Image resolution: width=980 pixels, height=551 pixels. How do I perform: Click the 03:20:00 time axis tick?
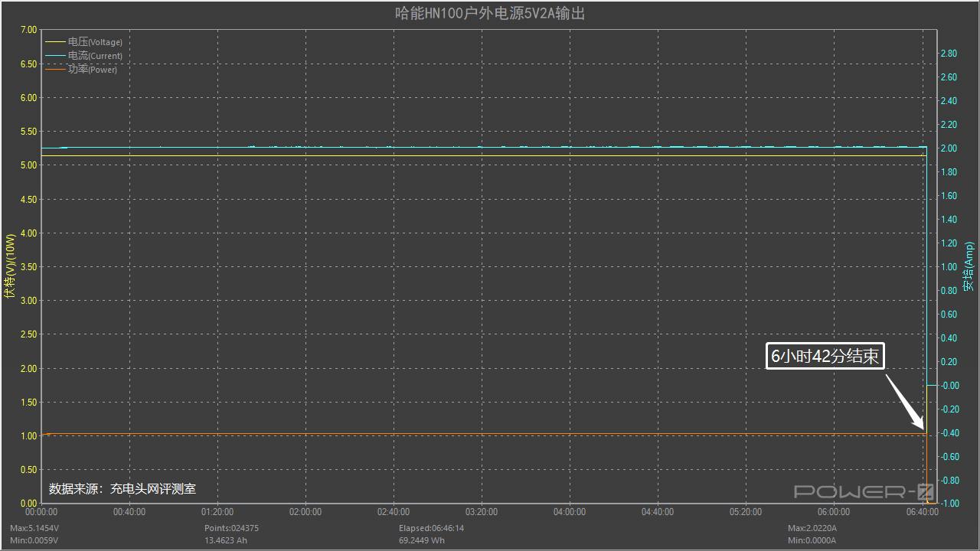(x=482, y=512)
